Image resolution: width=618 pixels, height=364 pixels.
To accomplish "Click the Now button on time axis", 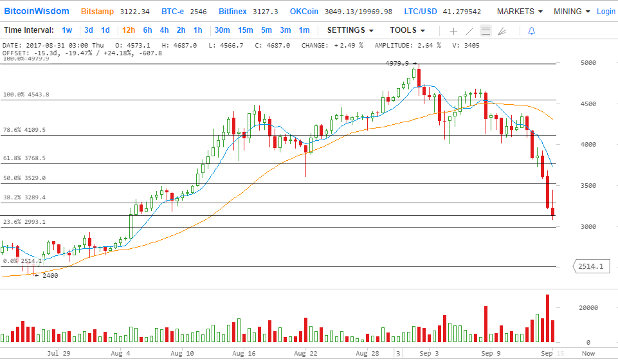I will (588, 353).
